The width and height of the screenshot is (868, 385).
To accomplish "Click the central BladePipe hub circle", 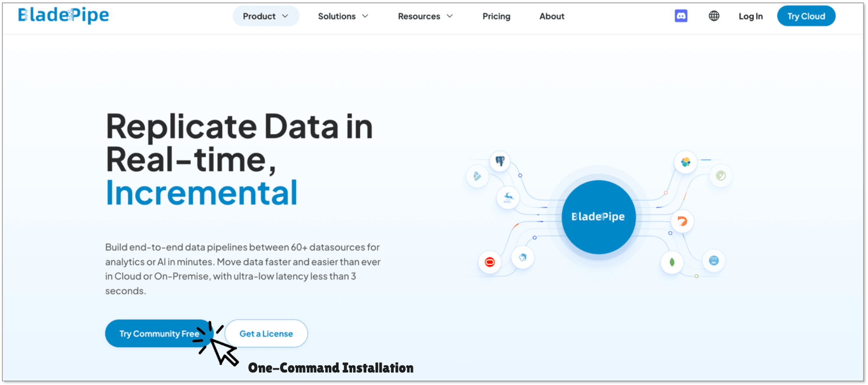I will (x=598, y=217).
